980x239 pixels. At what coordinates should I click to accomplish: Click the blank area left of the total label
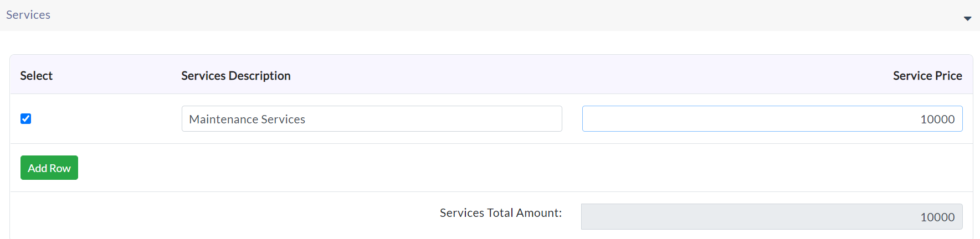click(x=222, y=216)
